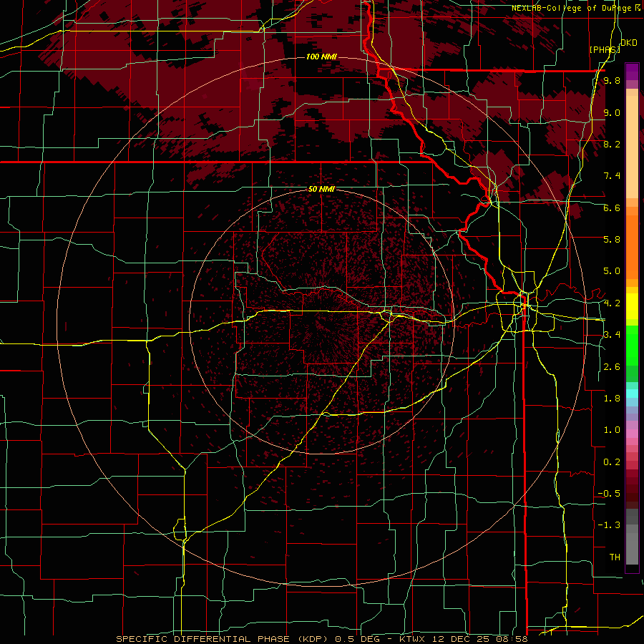Viewport: 644px width, 644px height.
Task: Click the "OKD" label at top right
Action: coord(629,43)
